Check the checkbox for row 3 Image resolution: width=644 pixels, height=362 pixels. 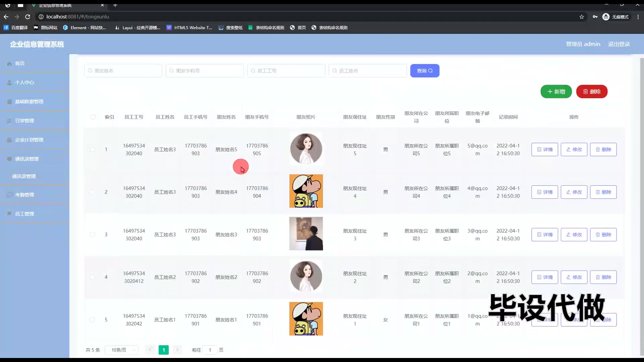pyautogui.click(x=92, y=235)
